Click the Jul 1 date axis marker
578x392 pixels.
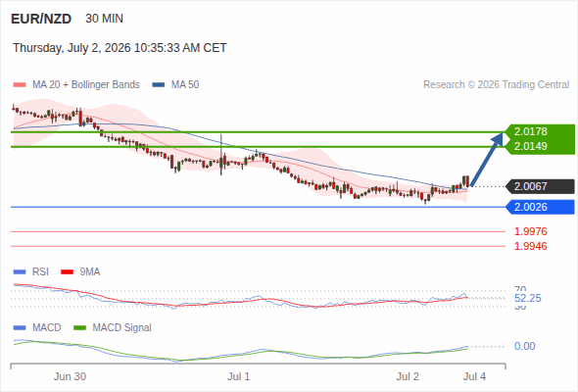pyautogui.click(x=238, y=376)
